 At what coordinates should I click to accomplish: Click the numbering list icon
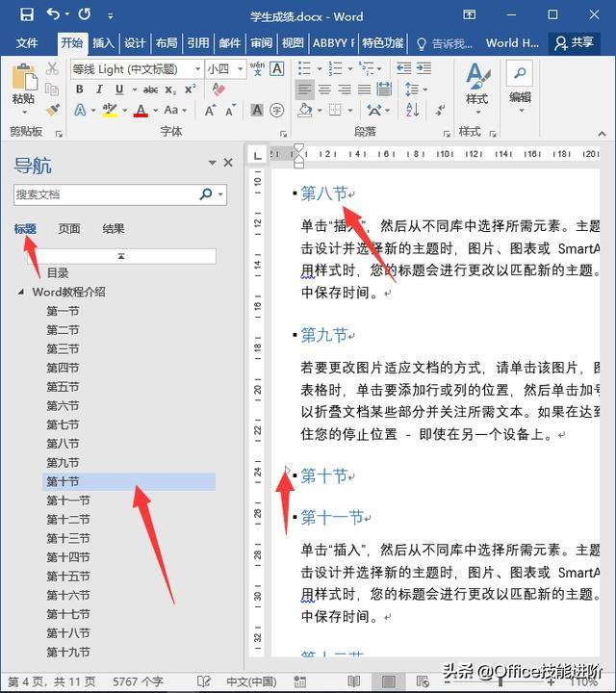[x=335, y=68]
